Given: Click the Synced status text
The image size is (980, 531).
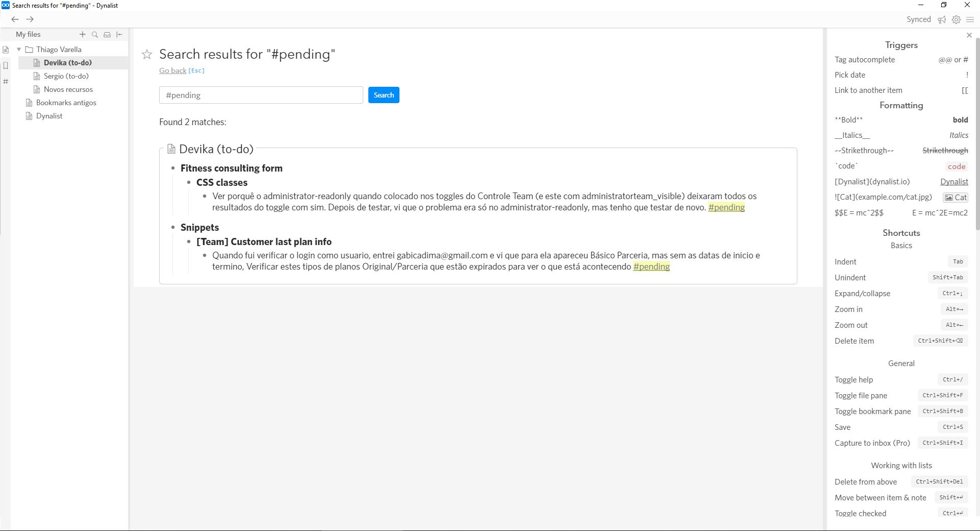Looking at the screenshot, I should pyautogui.click(x=919, y=19).
